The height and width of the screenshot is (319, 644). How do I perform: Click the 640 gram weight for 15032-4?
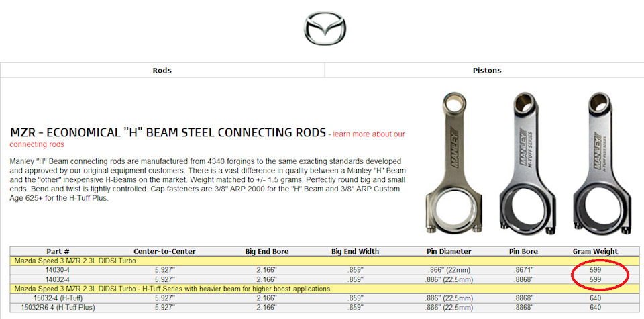pos(595,298)
